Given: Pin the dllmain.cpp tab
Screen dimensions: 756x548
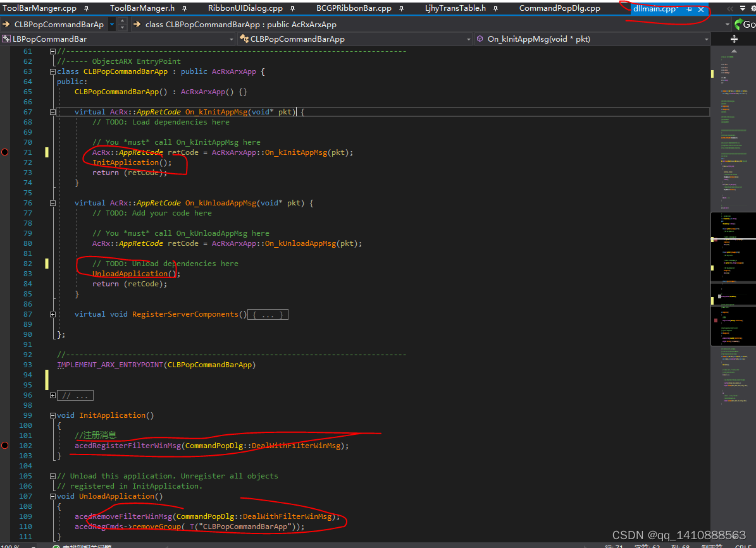Looking at the screenshot, I should pos(688,9).
